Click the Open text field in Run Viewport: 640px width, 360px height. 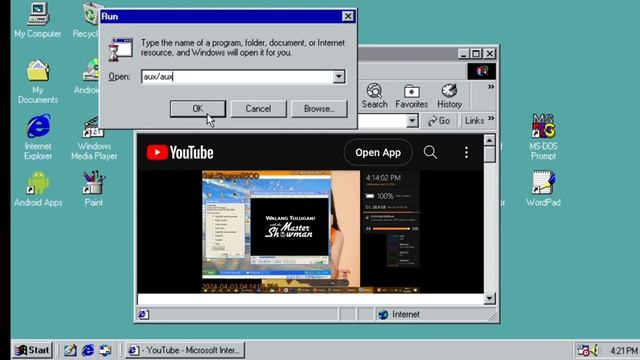click(238, 77)
